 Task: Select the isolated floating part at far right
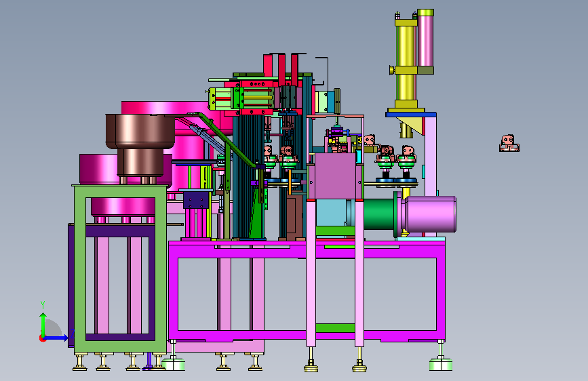(509, 143)
